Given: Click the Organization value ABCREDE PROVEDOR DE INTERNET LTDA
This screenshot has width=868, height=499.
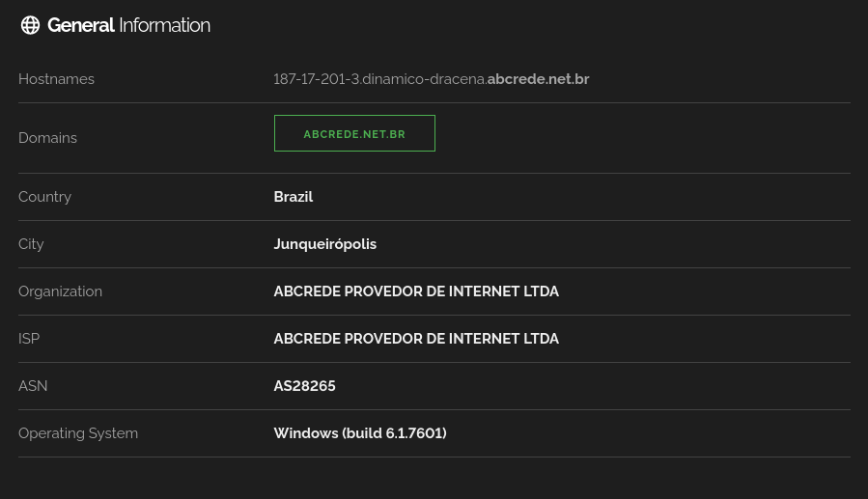Looking at the screenshot, I should 416,291.
